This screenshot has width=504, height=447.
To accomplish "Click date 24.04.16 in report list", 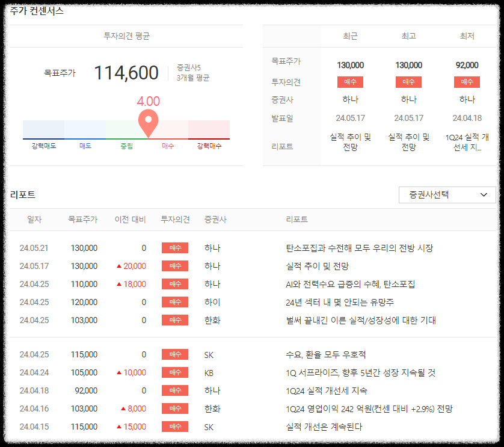I will [x=34, y=408].
